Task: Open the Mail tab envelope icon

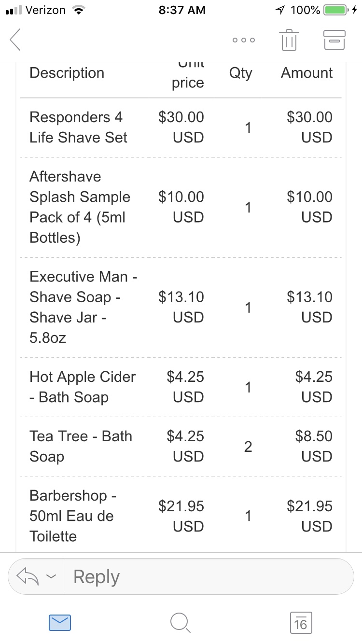Action: (x=60, y=622)
